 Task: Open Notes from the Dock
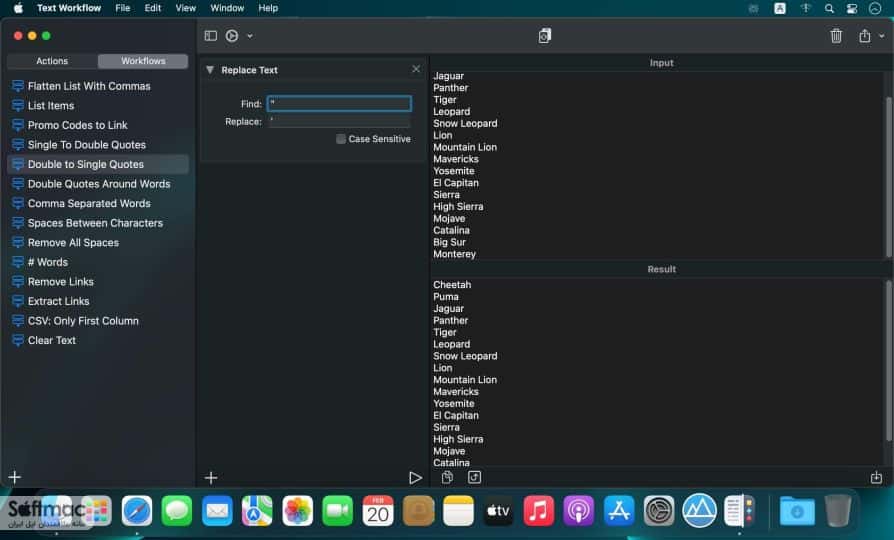pos(458,510)
